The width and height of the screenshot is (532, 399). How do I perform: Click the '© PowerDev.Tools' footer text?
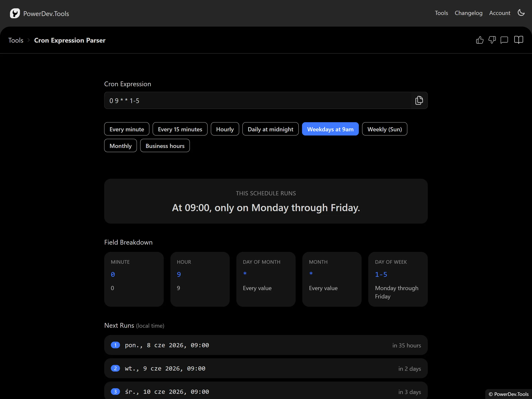(509, 394)
